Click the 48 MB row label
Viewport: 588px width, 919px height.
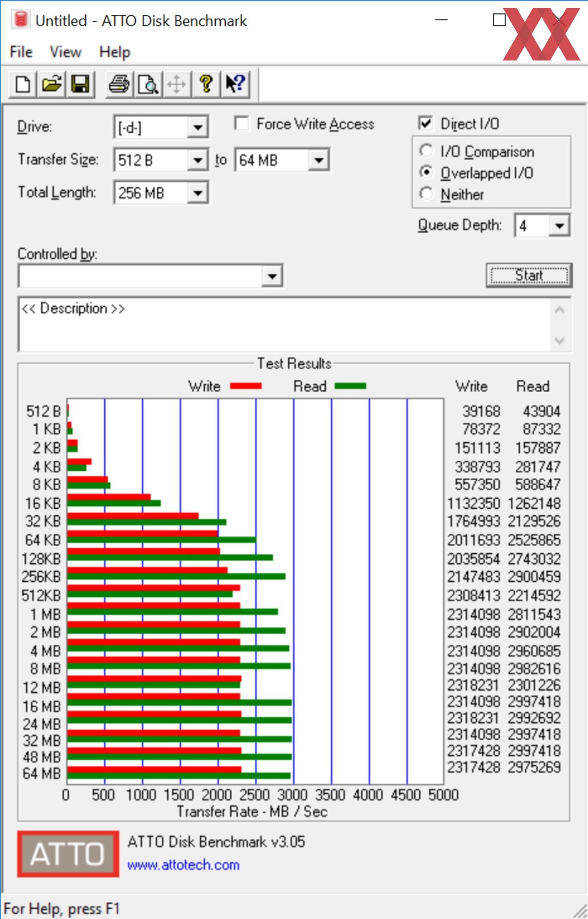tap(42, 757)
